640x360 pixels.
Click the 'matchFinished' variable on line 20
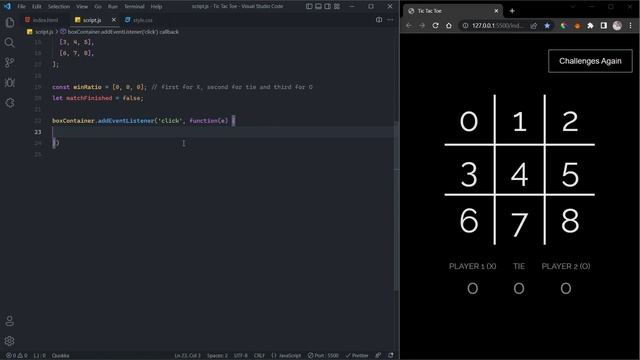89,98
